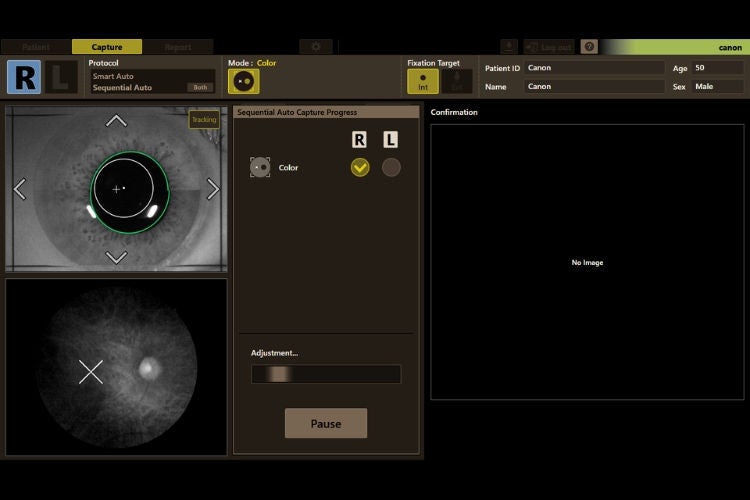Click the download icon in top bar

509,47
